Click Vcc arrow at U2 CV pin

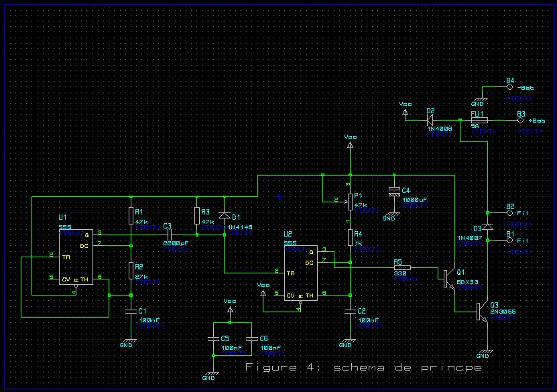coord(263,293)
